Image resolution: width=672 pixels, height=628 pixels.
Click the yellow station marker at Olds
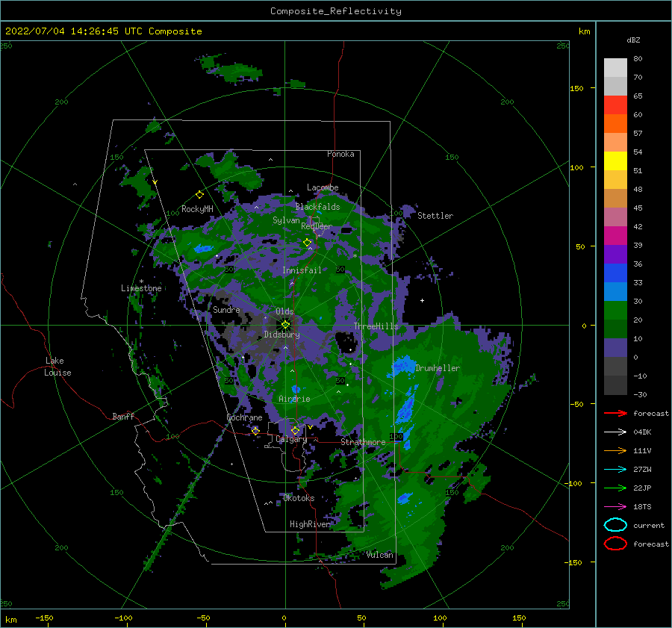click(285, 325)
